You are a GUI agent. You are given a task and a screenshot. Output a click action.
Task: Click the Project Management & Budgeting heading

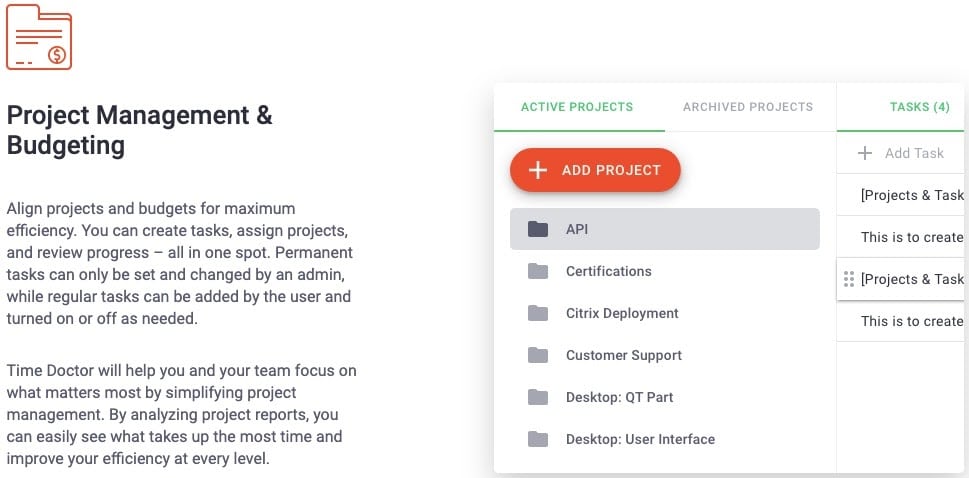pyautogui.click(x=140, y=130)
